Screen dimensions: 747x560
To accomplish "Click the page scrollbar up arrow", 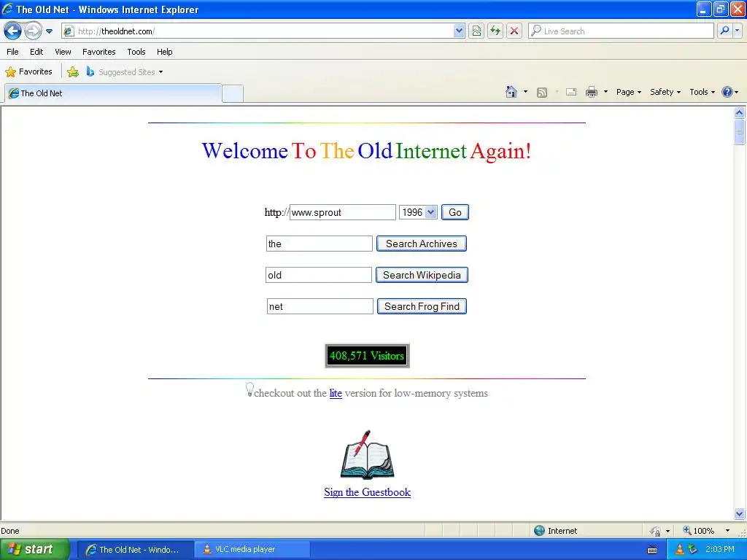I will point(740,113).
